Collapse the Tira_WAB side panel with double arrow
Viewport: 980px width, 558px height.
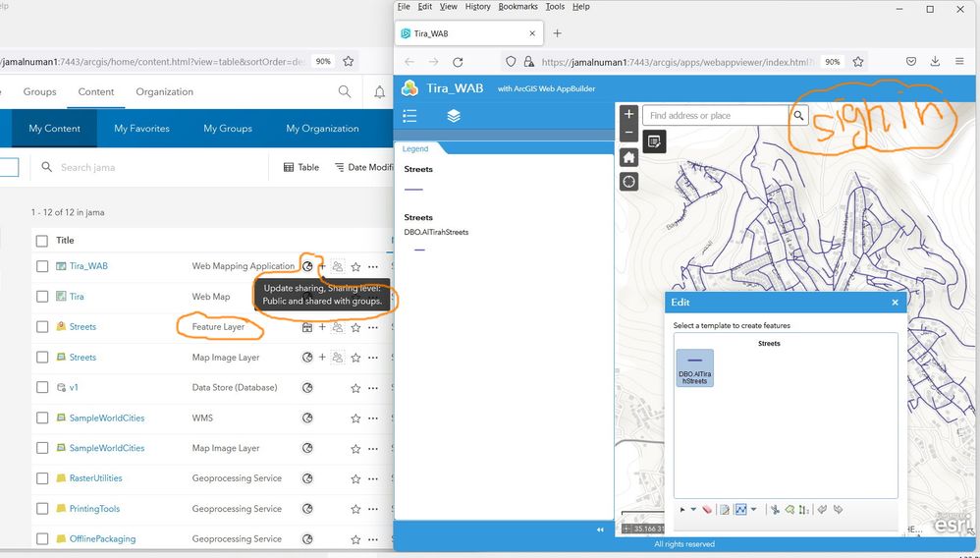[x=600, y=530]
